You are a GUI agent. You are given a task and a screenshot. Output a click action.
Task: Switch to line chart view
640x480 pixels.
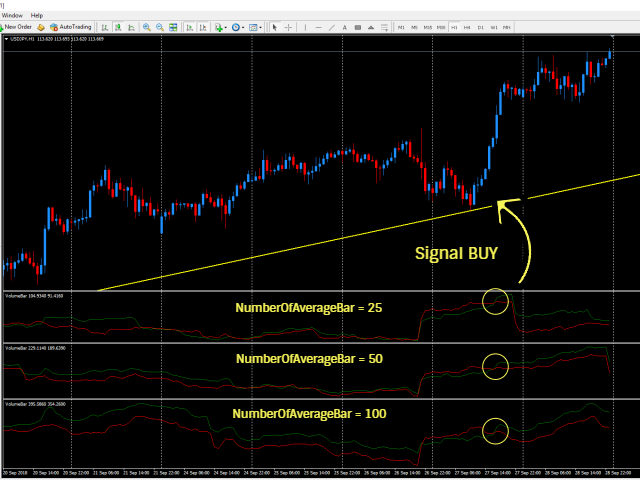131,27
